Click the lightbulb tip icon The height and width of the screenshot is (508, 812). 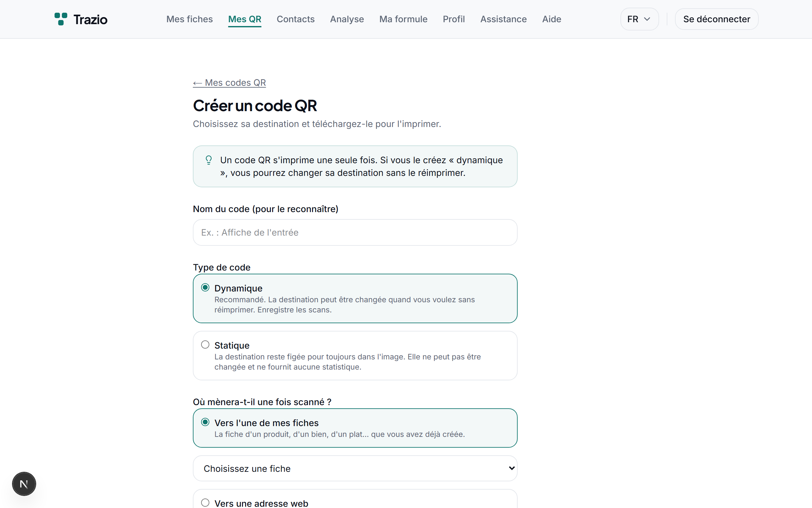click(208, 160)
